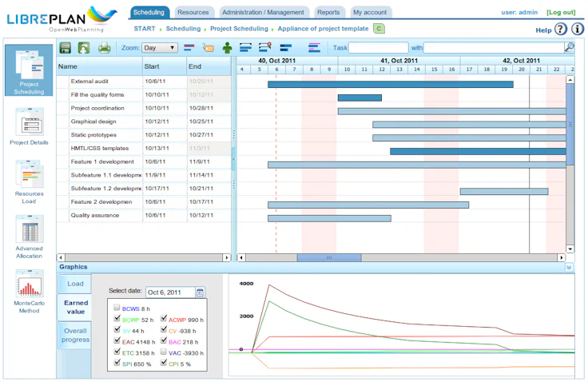Screen dimensions: 588x382
Task: Click the task list scroll right arrow
Action: click(x=227, y=258)
